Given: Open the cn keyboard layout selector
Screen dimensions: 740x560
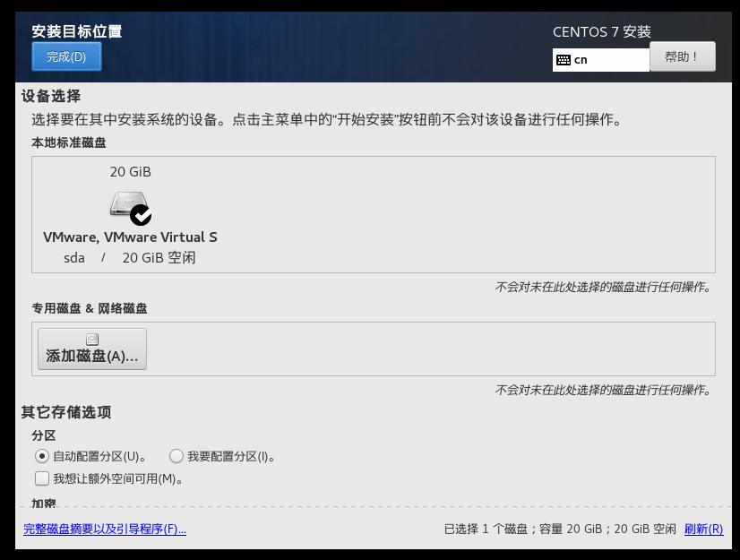Looking at the screenshot, I should click(x=600, y=58).
